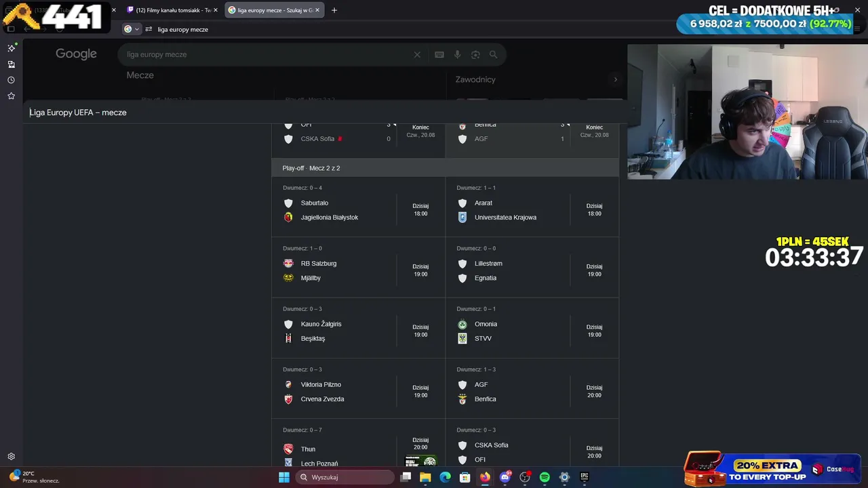This screenshot has height=488, width=868.
Task: Click the 'Play-off · Mecz 2 z 2' section label
Action: tap(311, 168)
